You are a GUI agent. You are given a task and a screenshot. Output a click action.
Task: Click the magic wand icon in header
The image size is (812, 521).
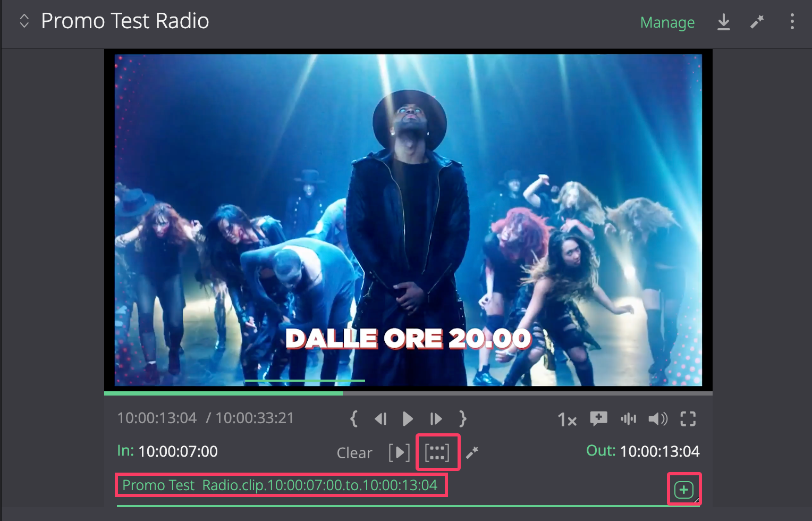[757, 22]
